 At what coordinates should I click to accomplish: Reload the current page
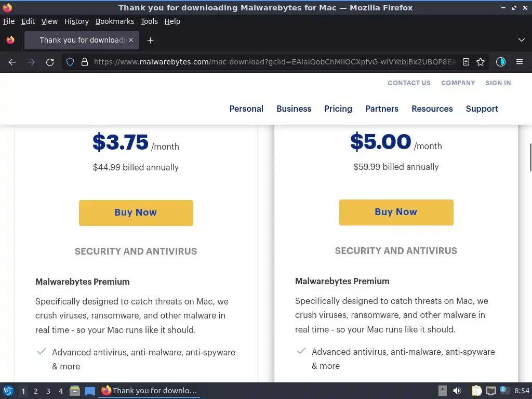pos(50,62)
